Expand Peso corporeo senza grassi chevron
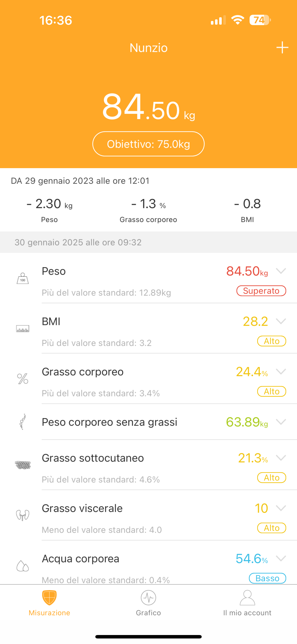This screenshot has height=644, width=297. pyautogui.click(x=281, y=422)
